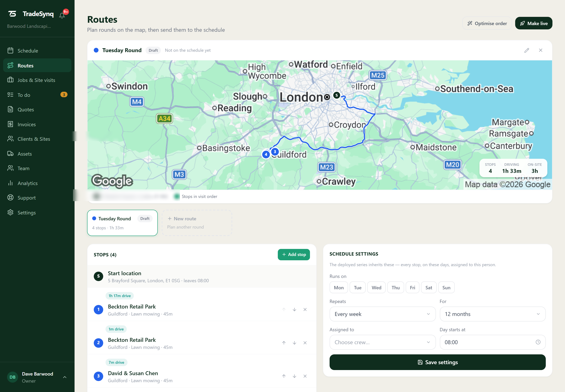565x392 pixels.
Task: Click the Make live button
Action: [534, 23]
